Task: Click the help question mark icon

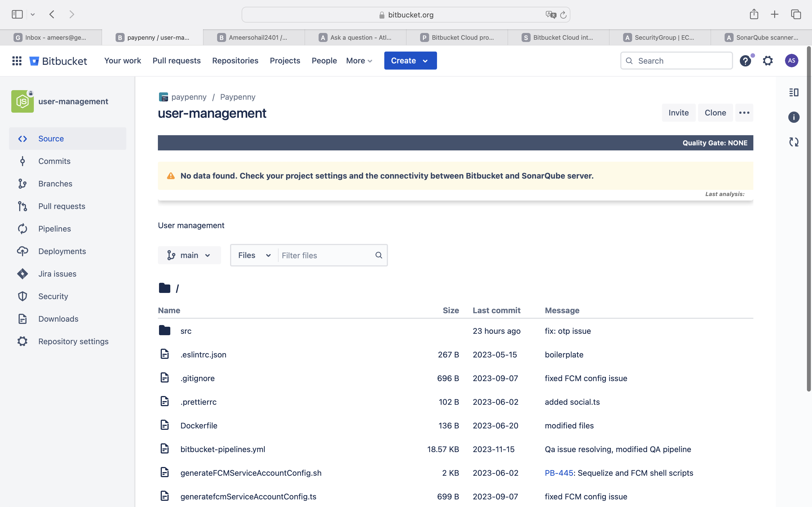Action: coord(745,61)
